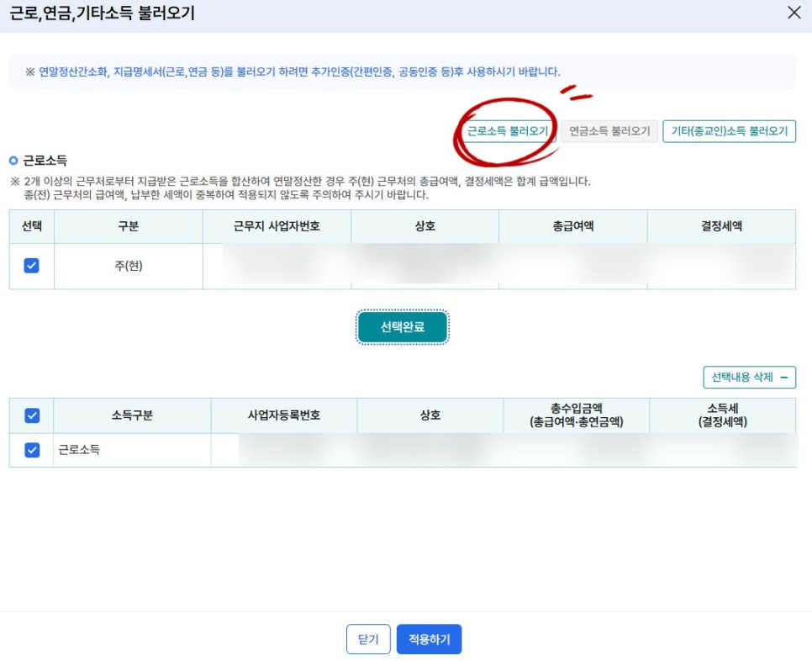Click the 닫기 button at bottom
This screenshot has height=661, width=812.
pos(368,639)
